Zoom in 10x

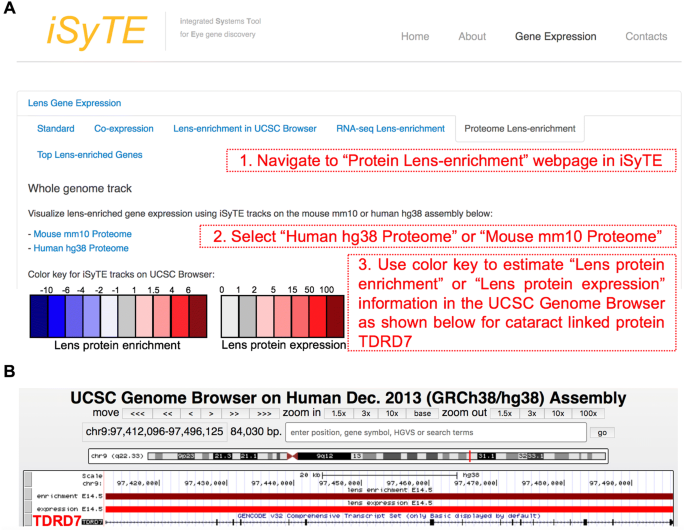pos(392,413)
